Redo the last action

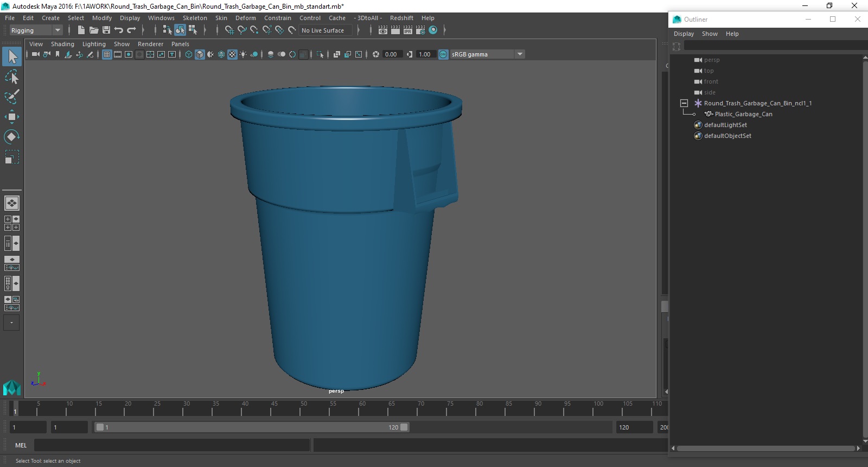131,30
